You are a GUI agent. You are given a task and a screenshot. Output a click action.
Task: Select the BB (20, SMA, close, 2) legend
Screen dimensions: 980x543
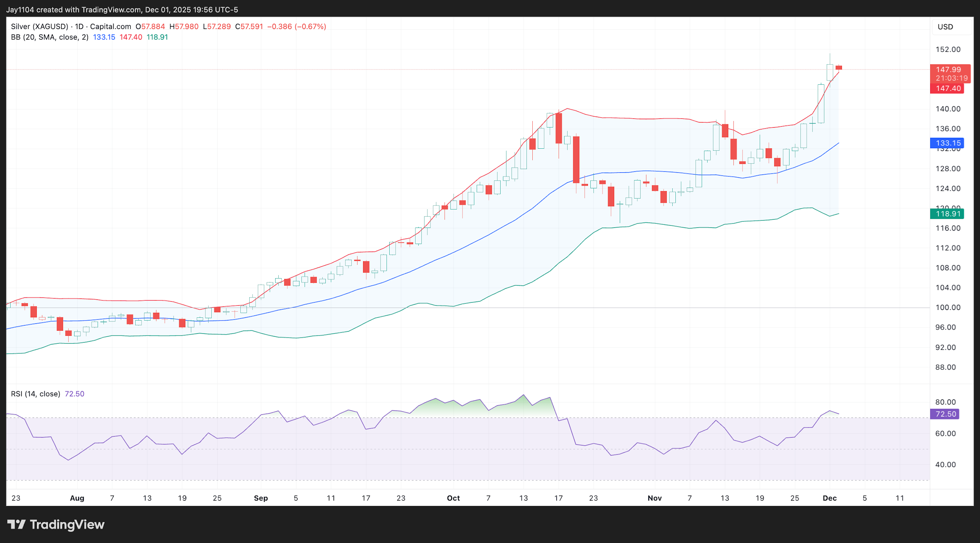tap(49, 37)
